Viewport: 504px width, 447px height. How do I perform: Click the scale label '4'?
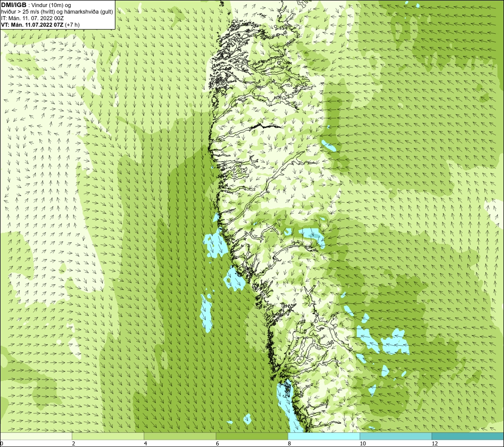point(146,444)
